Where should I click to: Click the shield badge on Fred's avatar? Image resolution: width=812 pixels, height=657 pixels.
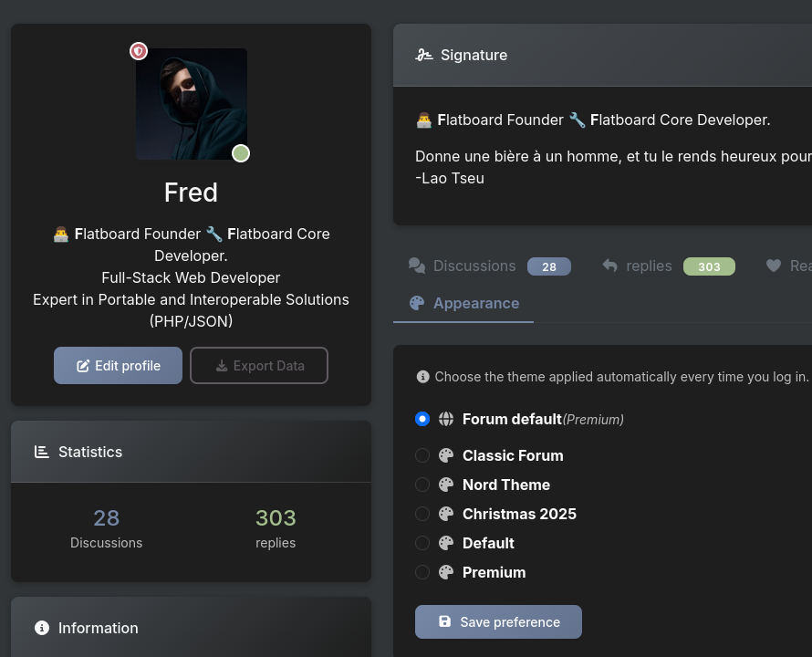pyautogui.click(x=138, y=51)
